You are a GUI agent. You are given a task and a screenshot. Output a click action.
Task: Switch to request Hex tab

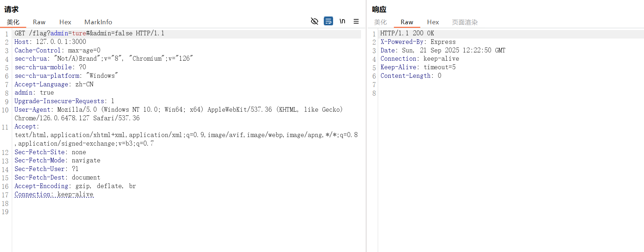65,22
